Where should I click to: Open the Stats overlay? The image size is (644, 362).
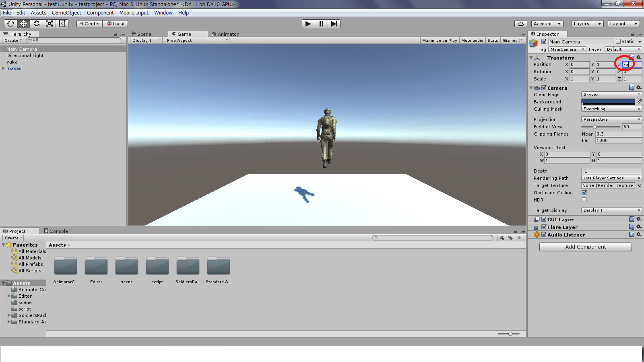click(x=493, y=40)
